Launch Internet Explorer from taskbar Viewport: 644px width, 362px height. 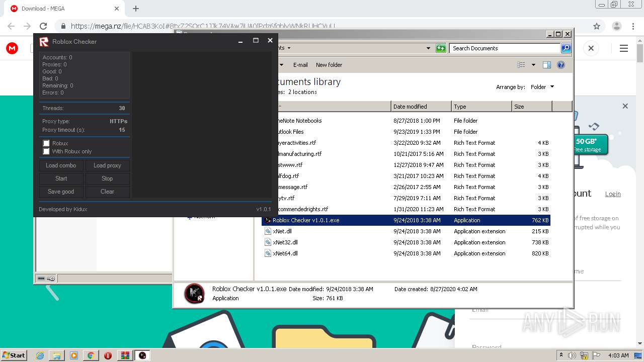tap(40, 355)
